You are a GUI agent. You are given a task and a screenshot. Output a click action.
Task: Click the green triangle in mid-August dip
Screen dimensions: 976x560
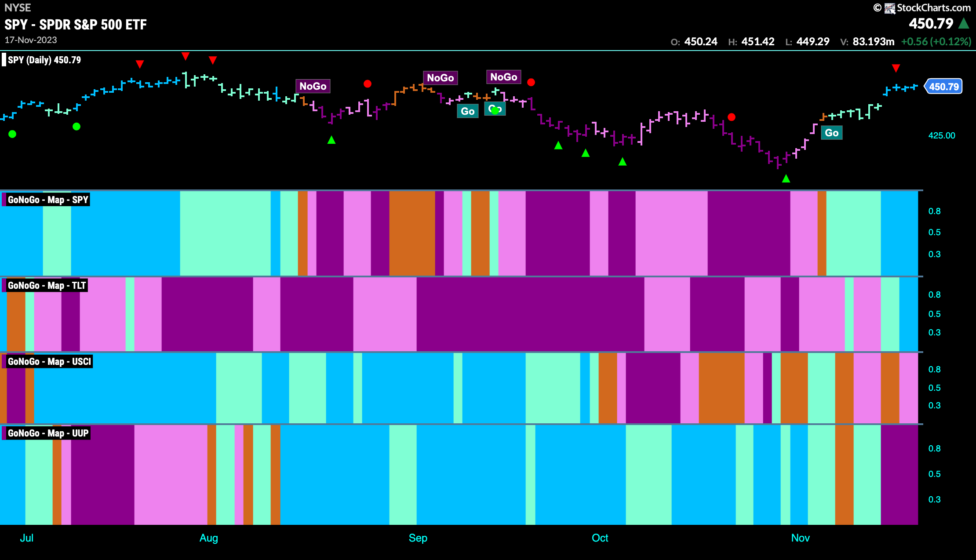[331, 140]
